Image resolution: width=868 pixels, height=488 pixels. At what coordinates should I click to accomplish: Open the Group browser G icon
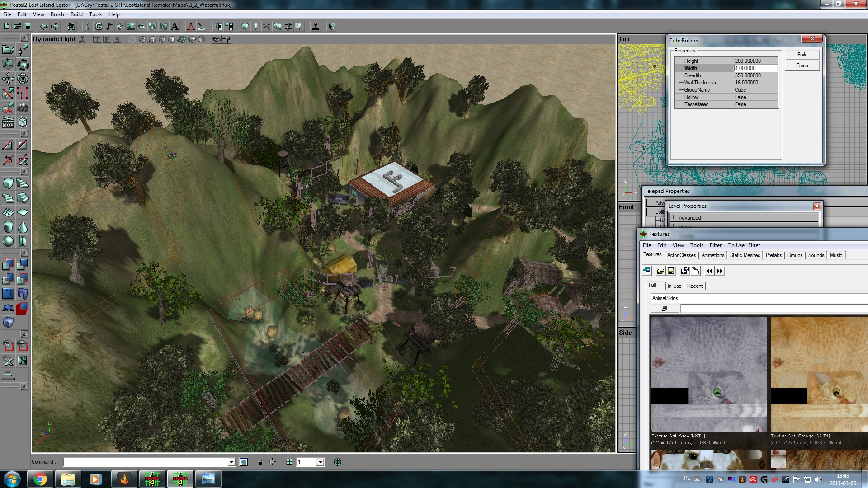(98, 26)
